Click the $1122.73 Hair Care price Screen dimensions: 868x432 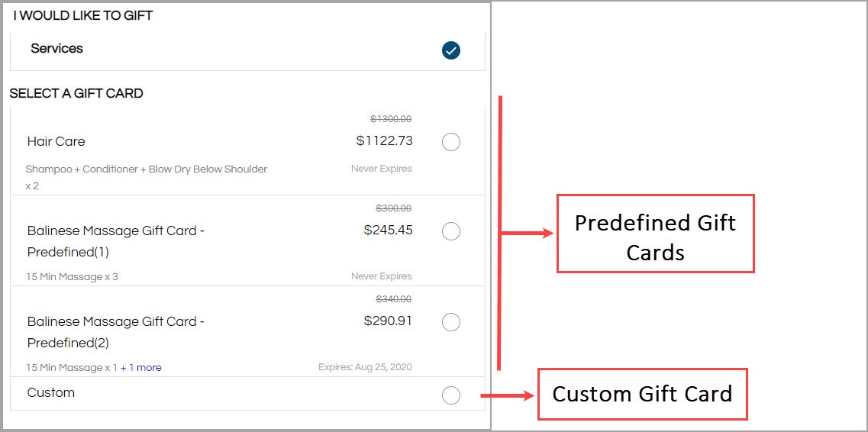[x=384, y=141]
